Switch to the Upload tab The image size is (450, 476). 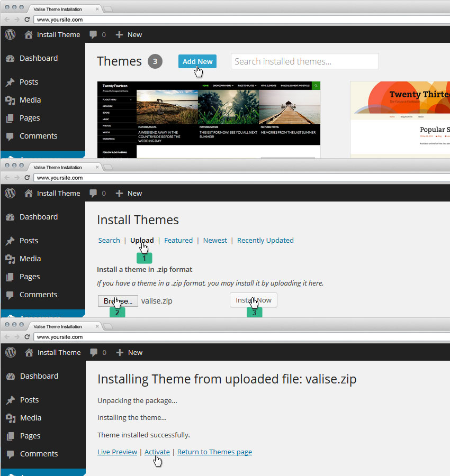click(x=142, y=241)
